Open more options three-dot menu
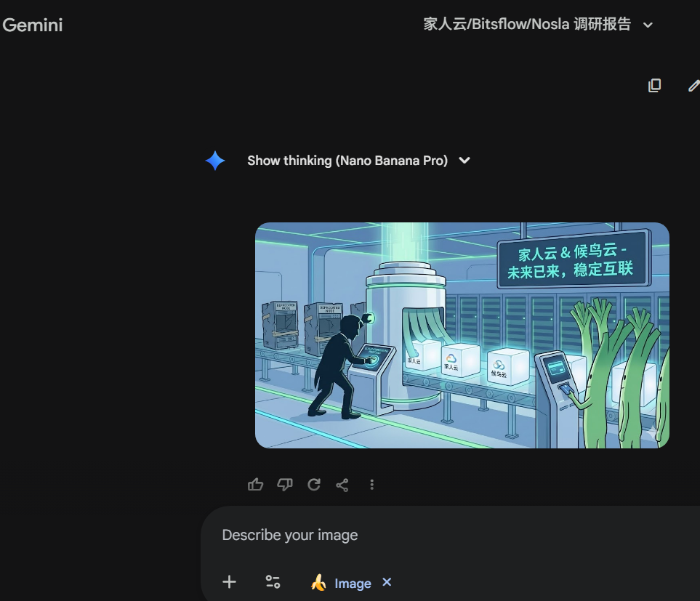The height and width of the screenshot is (601, 700). click(x=372, y=485)
